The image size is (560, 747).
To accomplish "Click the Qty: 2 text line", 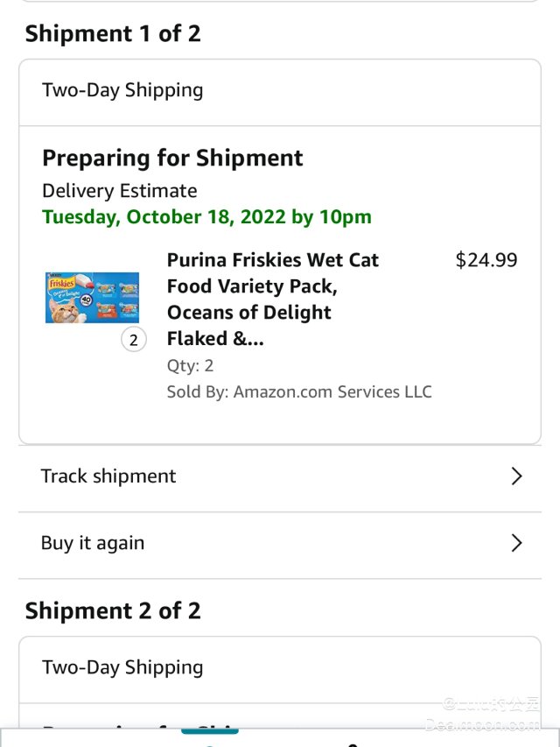I will [191, 366].
